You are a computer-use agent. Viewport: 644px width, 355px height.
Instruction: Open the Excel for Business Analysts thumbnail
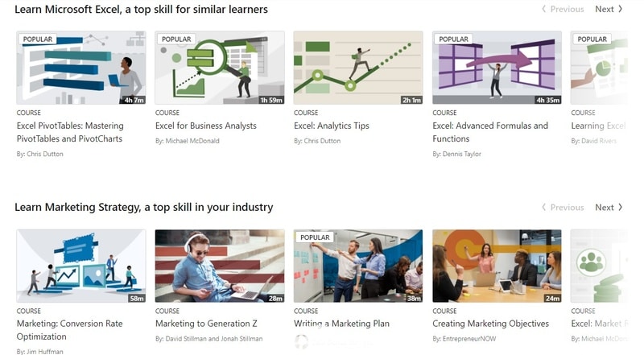220,68
